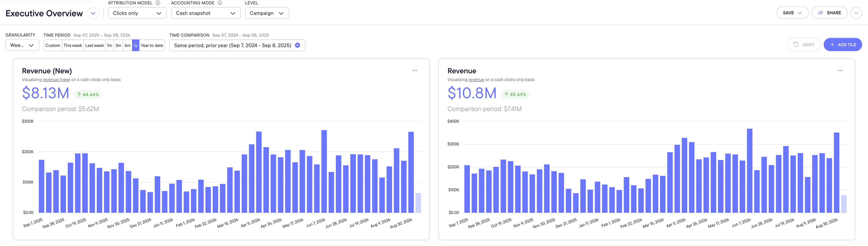Click the Revenue (New) tile title
Screen dimensions: 868x246
47,71
